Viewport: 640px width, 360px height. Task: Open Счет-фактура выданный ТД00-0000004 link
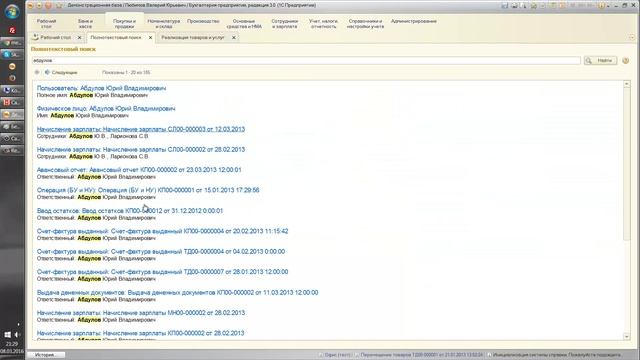coord(161,251)
